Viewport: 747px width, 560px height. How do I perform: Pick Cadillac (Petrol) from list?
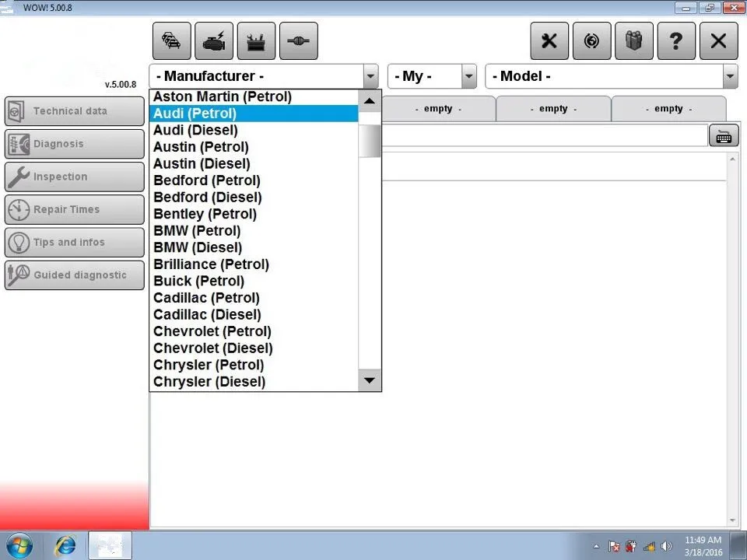coord(254,298)
